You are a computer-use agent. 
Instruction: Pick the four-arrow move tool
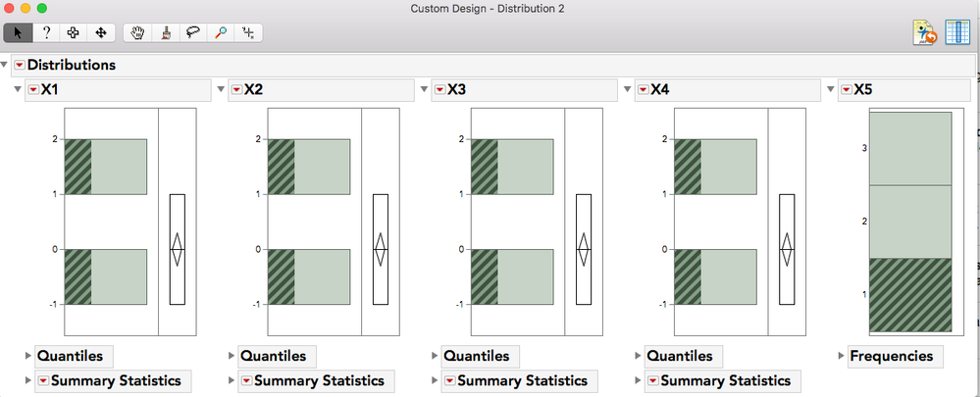click(100, 32)
